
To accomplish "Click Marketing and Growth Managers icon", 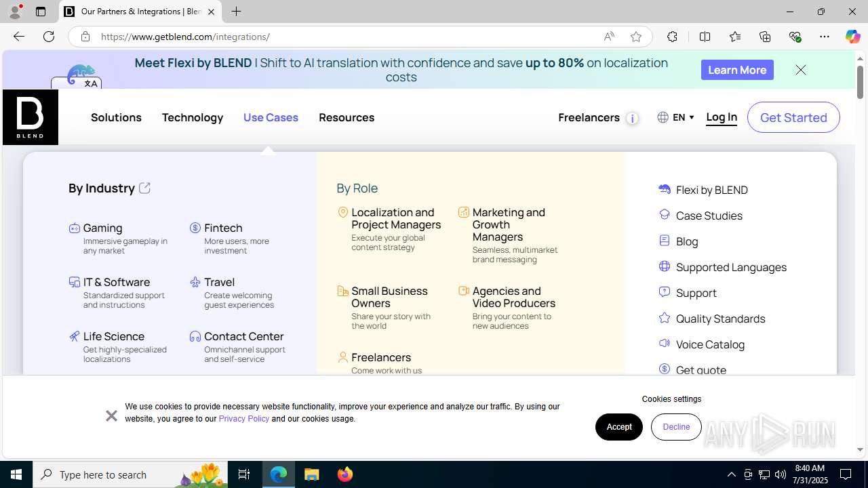I will pos(464,213).
